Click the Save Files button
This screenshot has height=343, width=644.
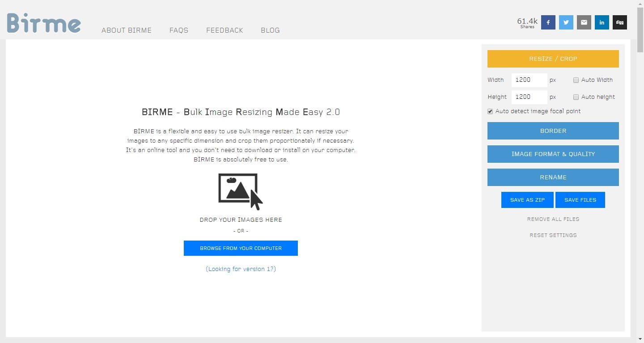pyautogui.click(x=580, y=200)
